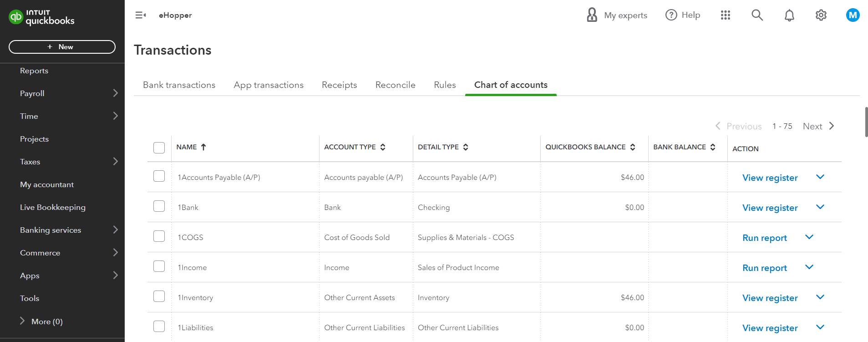868x342 pixels.
Task: Open the M profile avatar
Action: (853, 15)
